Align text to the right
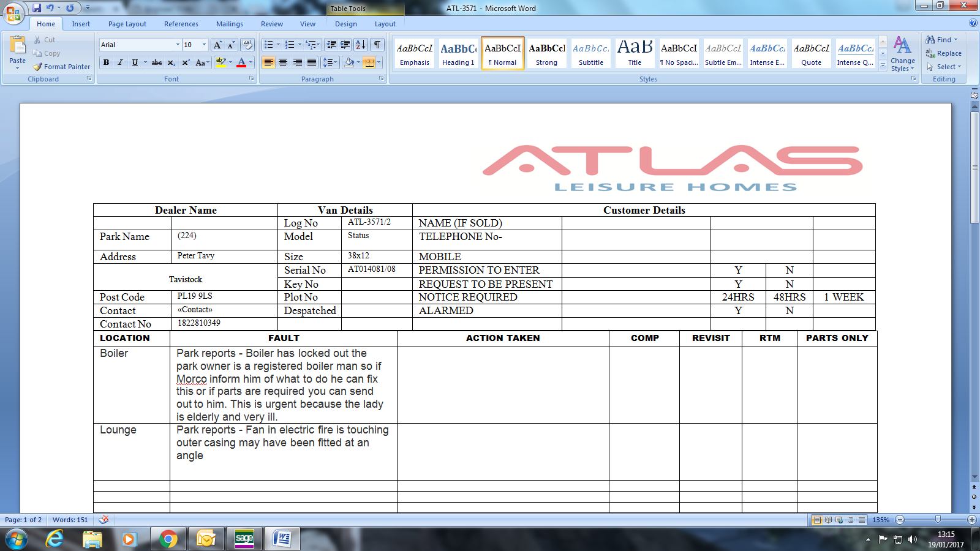980x551 pixels. tap(298, 62)
